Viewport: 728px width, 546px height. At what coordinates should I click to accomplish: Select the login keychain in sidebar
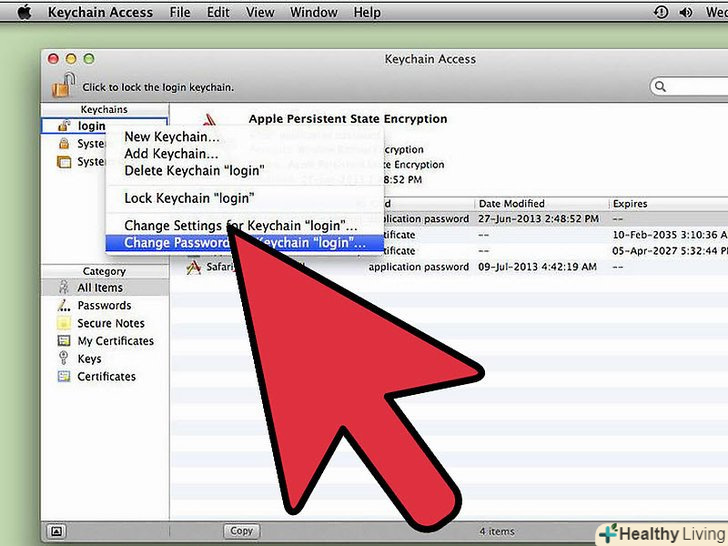(x=104, y=126)
